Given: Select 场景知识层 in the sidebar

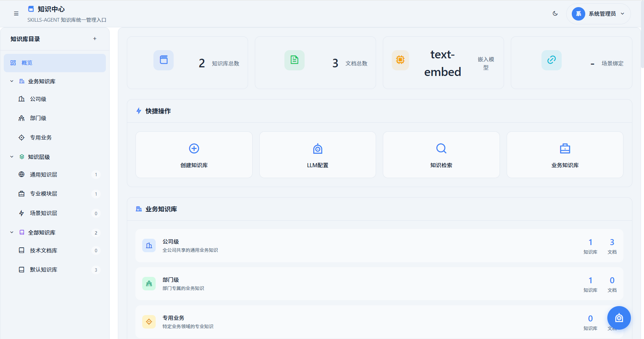Looking at the screenshot, I should point(55,213).
